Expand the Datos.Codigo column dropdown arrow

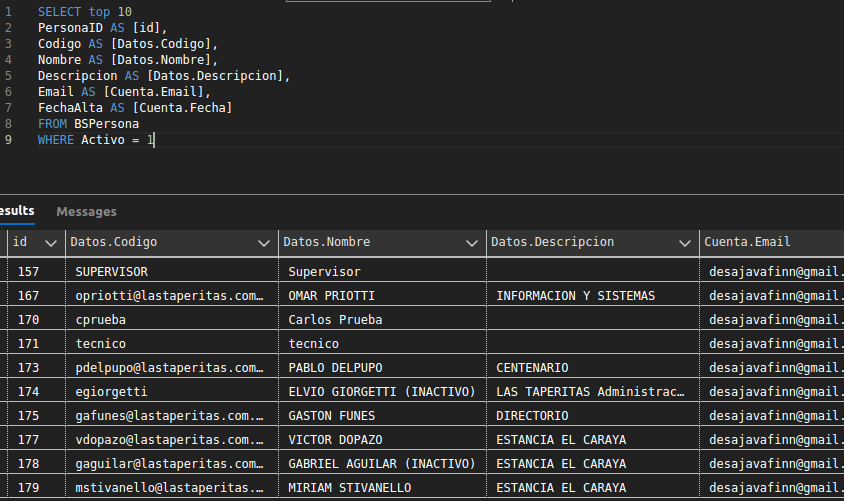click(264, 243)
